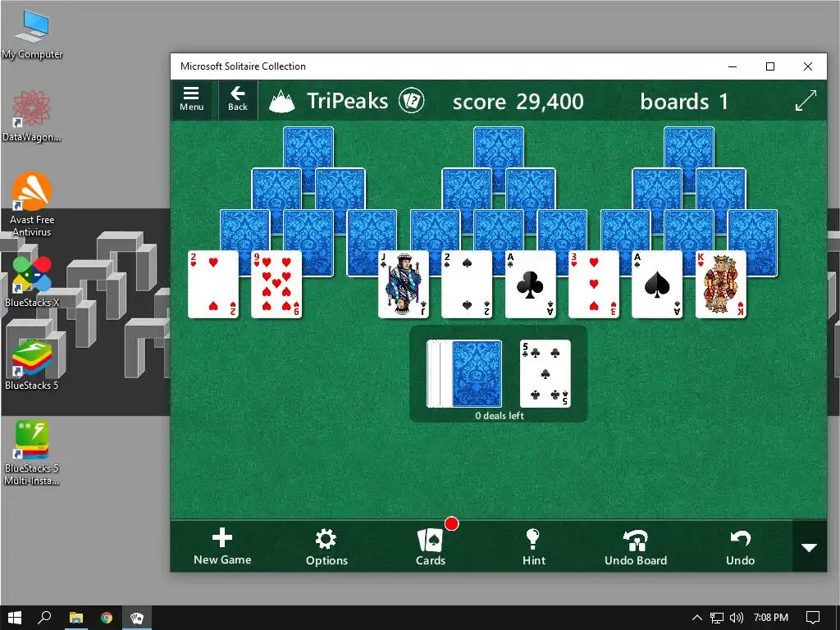840x630 pixels.
Task: Click the 5 of clubs waste card
Action: tap(545, 373)
